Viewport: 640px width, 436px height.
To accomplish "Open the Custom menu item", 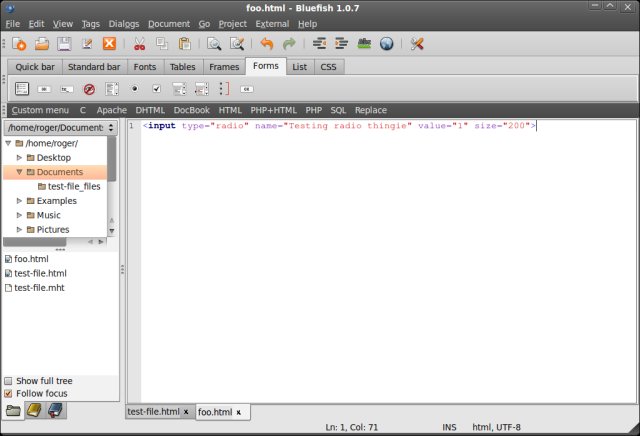I will coord(40,110).
